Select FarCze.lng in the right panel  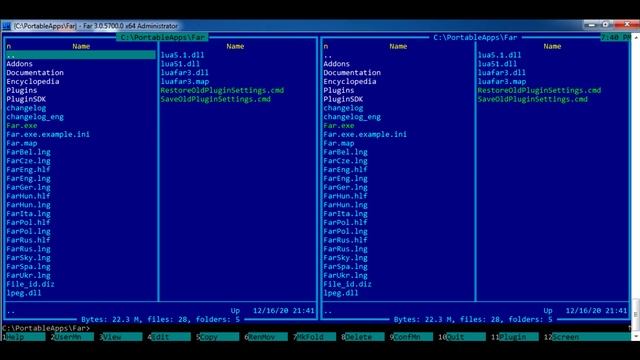[345, 161]
